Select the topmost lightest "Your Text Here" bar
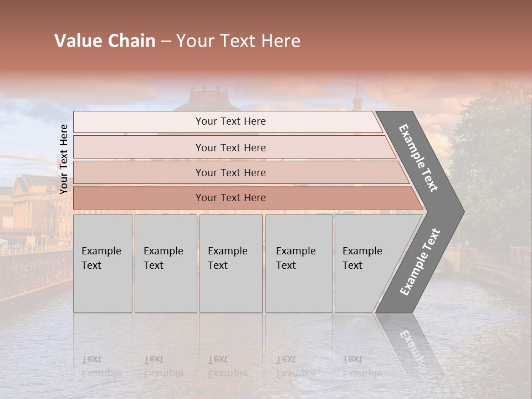The height and width of the screenshot is (399, 532). pyautogui.click(x=230, y=121)
